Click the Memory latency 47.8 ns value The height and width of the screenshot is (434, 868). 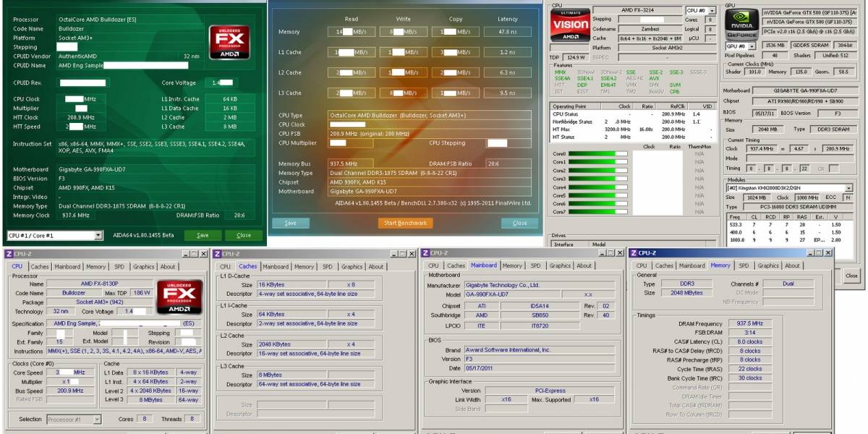508,32
